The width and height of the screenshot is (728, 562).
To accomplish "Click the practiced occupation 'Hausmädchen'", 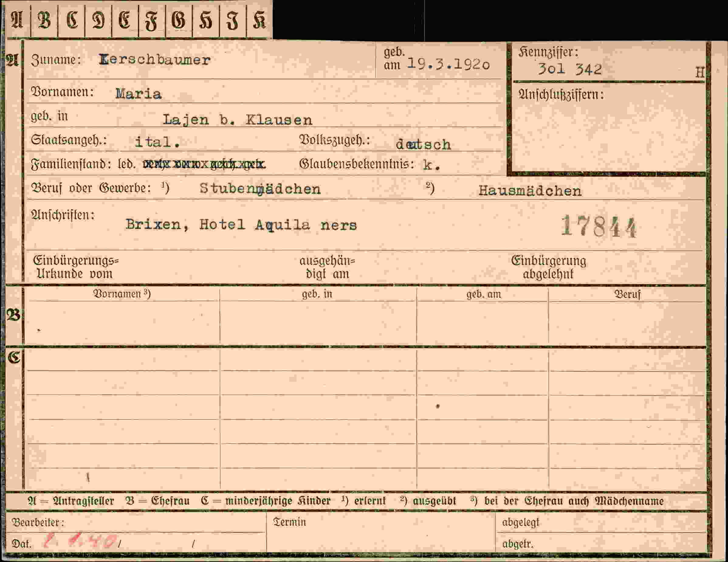I will pyautogui.click(x=530, y=191).
